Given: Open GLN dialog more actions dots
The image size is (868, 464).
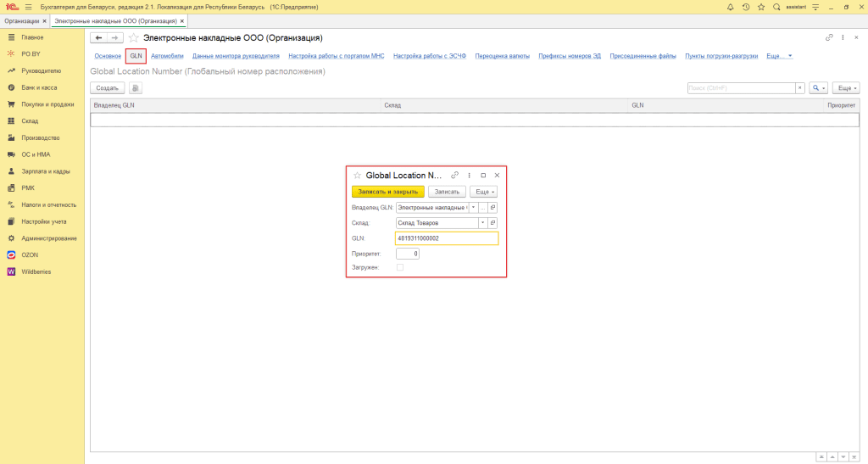Looking at the screenshot, I should [x=469, y=175].
